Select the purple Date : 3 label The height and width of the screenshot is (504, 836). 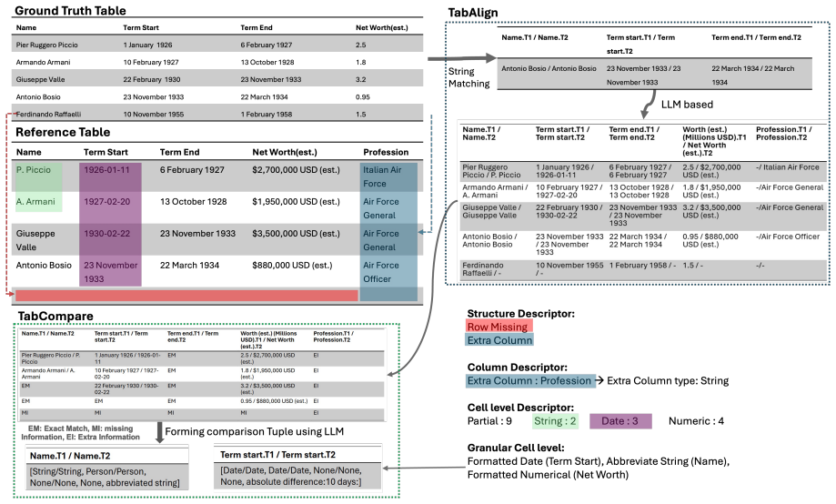tap(620, 421)
